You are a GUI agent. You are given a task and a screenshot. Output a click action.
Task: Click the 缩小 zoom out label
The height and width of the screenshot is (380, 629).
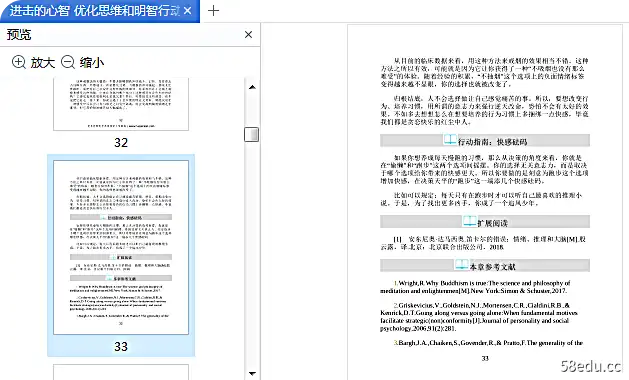pos(92,63)
